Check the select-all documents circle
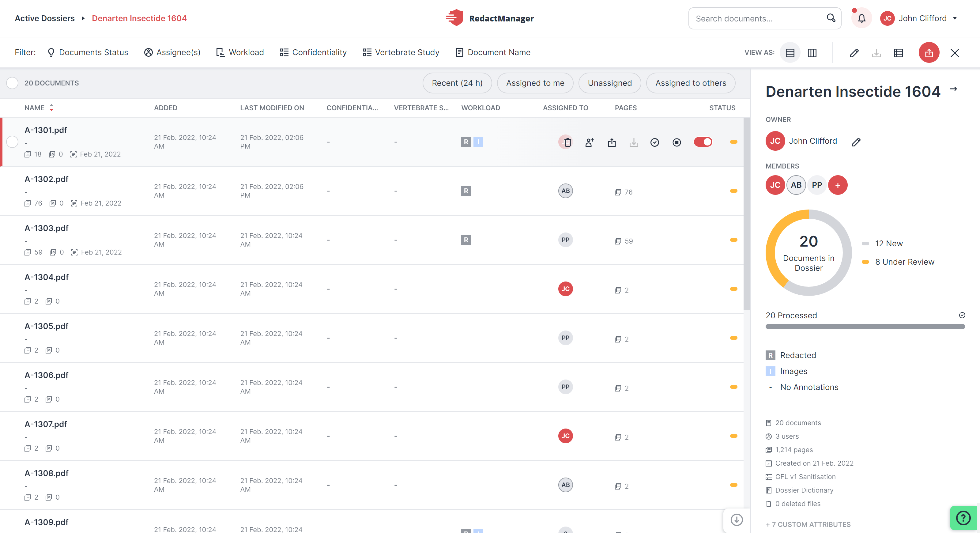Image resolution: width=980 pixels, height=533 pixels. point(12,83)
